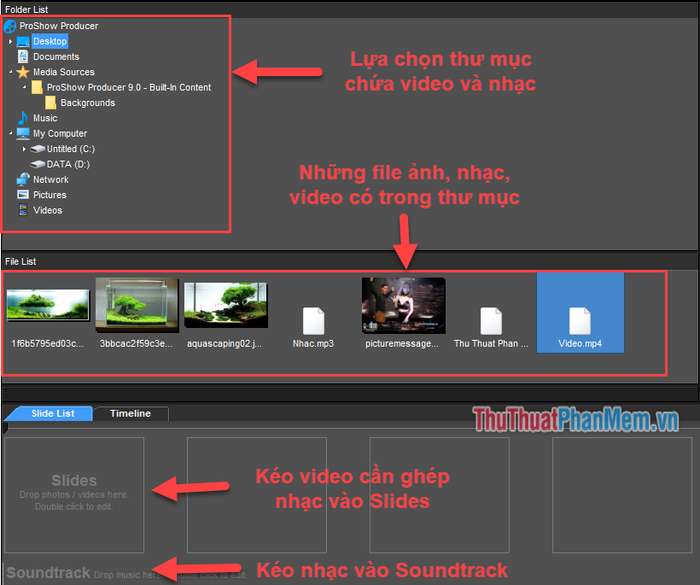
Task: Select My Computer label in tree
Action: pyautogui.click(x=60, y=134)
